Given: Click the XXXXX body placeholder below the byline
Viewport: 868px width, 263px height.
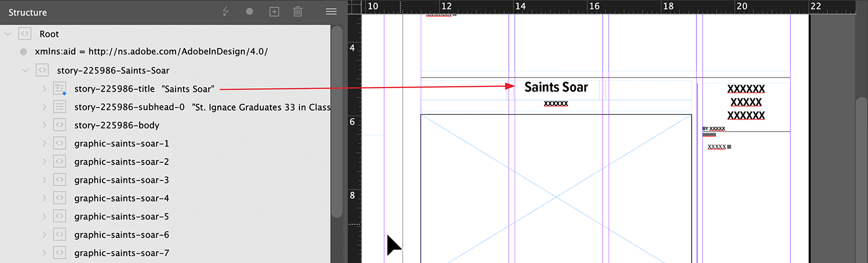Looking at the screenshot, I should pyautogui.click(x=717, y=147).
